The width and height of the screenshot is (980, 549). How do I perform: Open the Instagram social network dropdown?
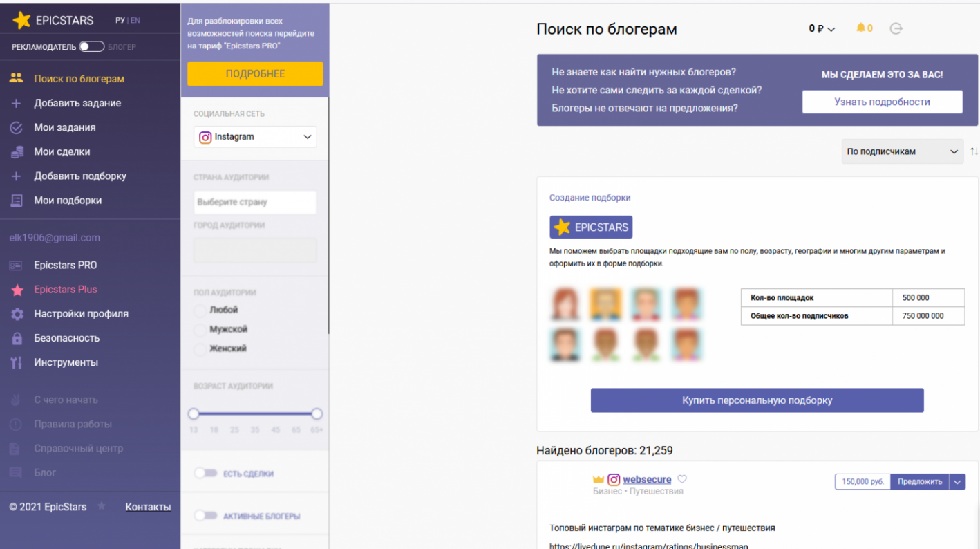(255, 137)
